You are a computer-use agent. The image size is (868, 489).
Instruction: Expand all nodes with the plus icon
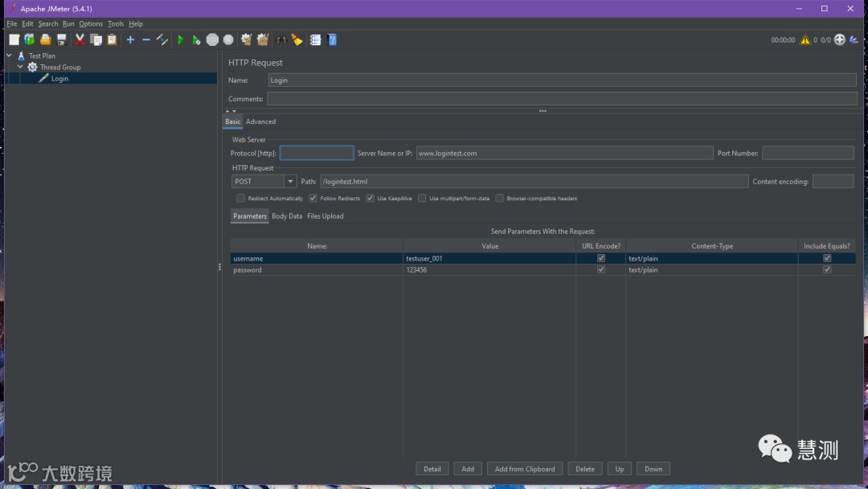click(130, 39)
